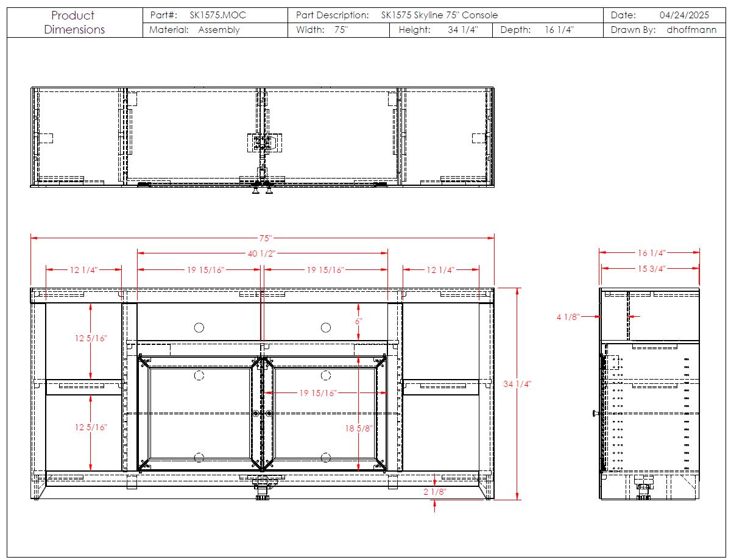Select the 19 15/16" dimension inside right door

point(318,393)
